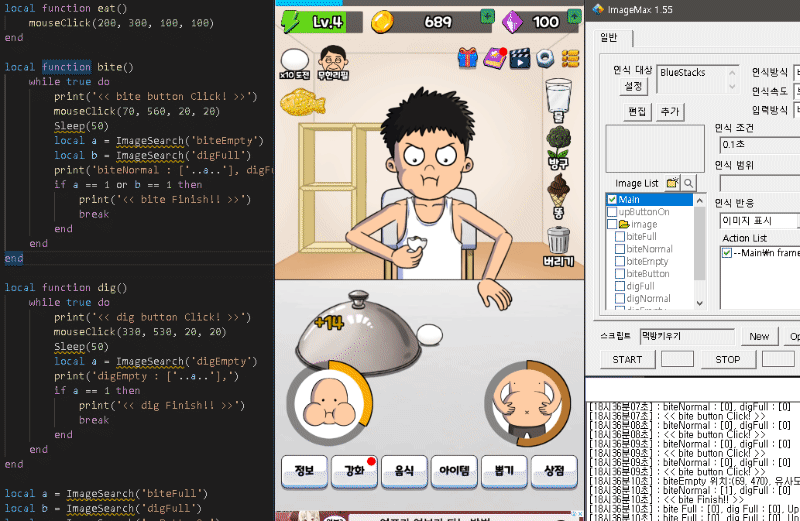800x521 pixels.
Task: Open the 정보 game menu tab
Action: pos(304,472)
